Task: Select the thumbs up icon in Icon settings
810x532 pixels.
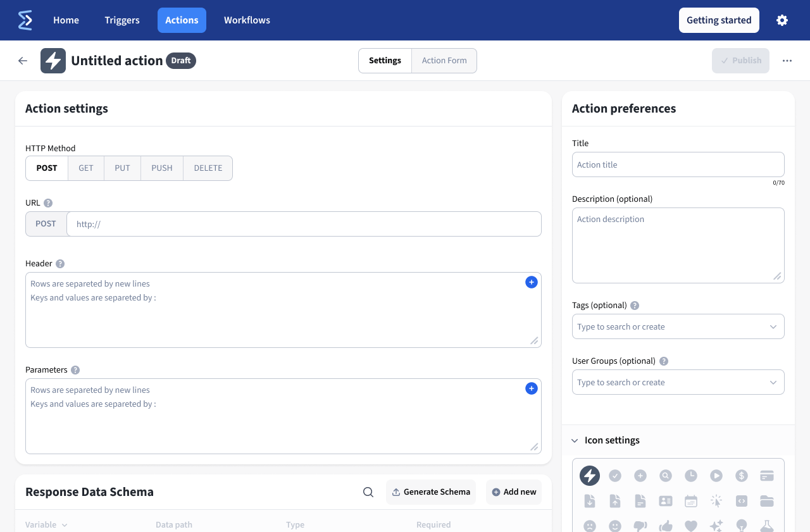Action: click(x=666, y=526)
